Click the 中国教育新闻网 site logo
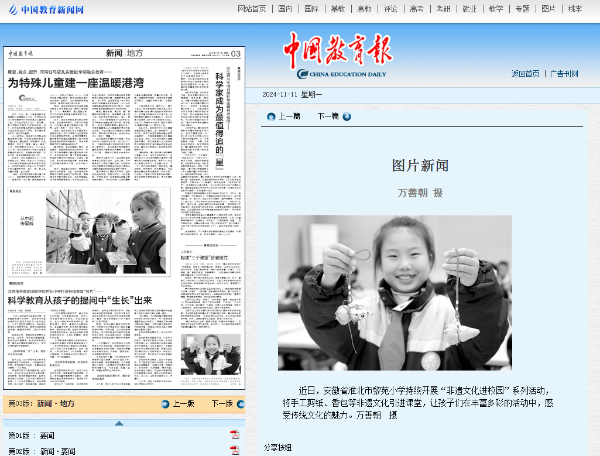Viewport: 600px width, 456px height. (46, 10)
